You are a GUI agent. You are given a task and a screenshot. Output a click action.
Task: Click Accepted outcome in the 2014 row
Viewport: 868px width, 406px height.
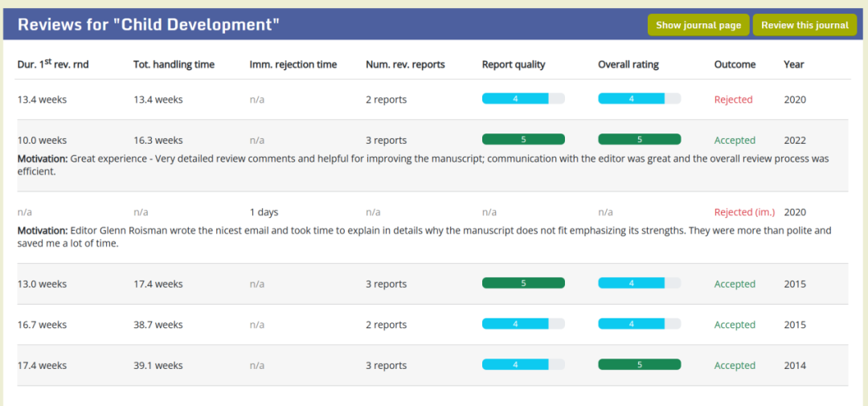(735, 366)
